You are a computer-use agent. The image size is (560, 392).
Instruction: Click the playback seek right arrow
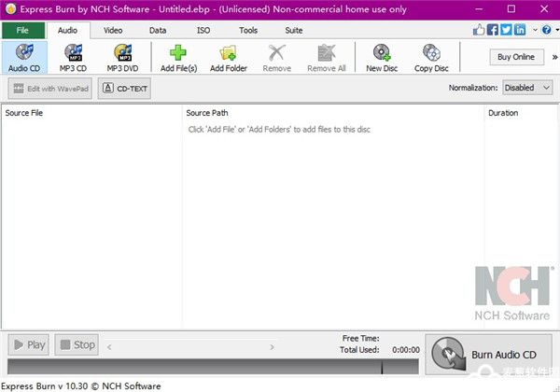[272, 346]
